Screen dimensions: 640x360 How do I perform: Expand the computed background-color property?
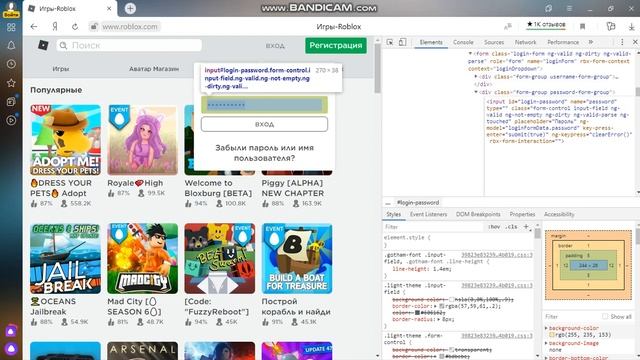(x=547, y=328)
